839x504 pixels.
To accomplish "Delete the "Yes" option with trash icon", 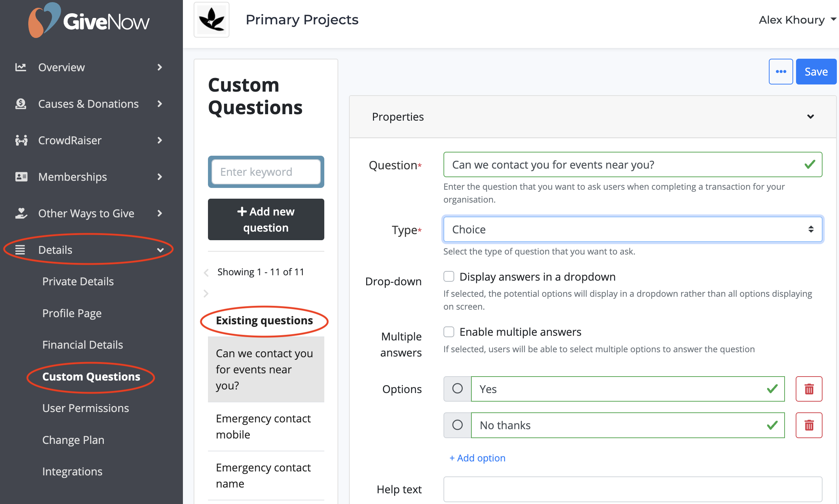I will [x=809, y=389].
